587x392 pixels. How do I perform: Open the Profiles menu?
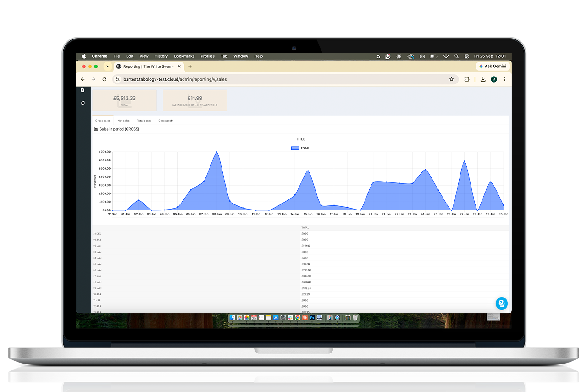pos(207,56)
